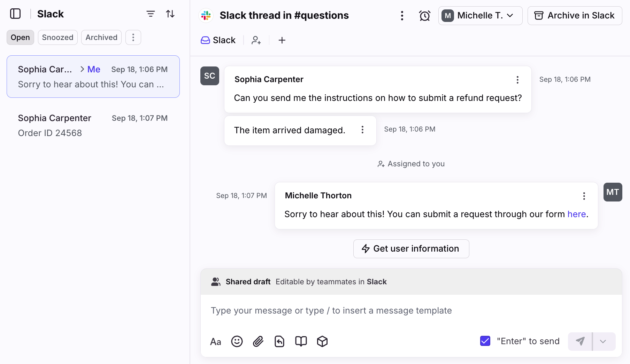Expand send options chevron dropdown
This screenshot has width=630, height=364.
(x=603, y=341)
